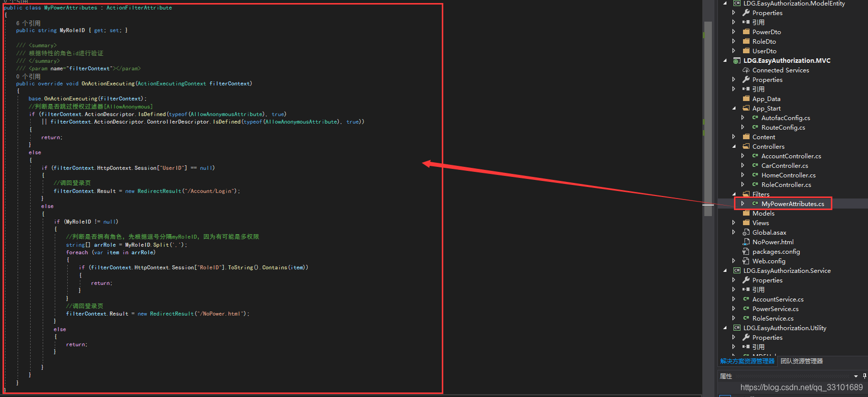Viewport: 868px width, 397px height.
Task: Collapse the App_Start folder
Action: click(x=734, y=108)
